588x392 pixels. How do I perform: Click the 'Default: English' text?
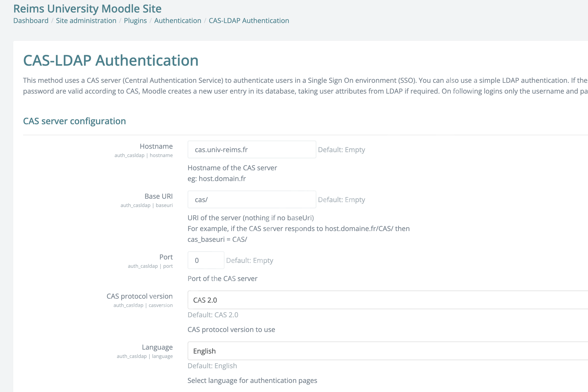(212, 366)
